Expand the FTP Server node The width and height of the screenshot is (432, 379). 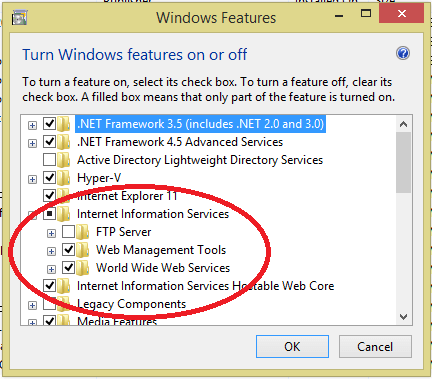point(51,233)
